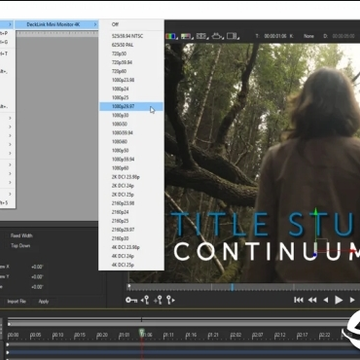Select the 720p59.94 output format
The image size is (360, 360).
point(131,62)
